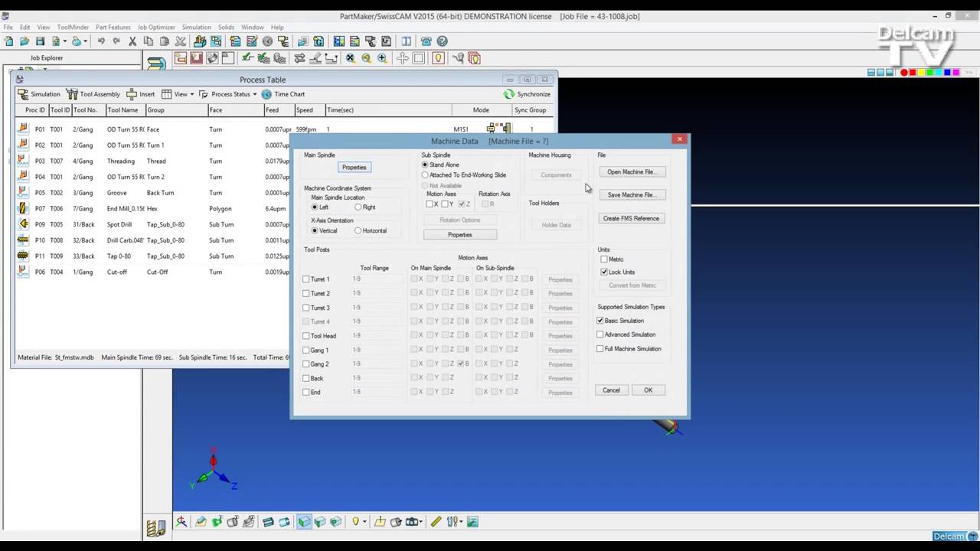Open the ToolMinder menu
This screenshot has height=551, width=980.
73,28
